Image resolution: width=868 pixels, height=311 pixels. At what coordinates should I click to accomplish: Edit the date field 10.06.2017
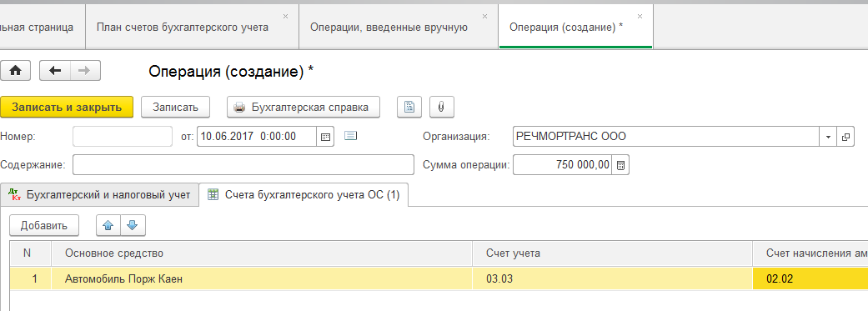(257, 136)
